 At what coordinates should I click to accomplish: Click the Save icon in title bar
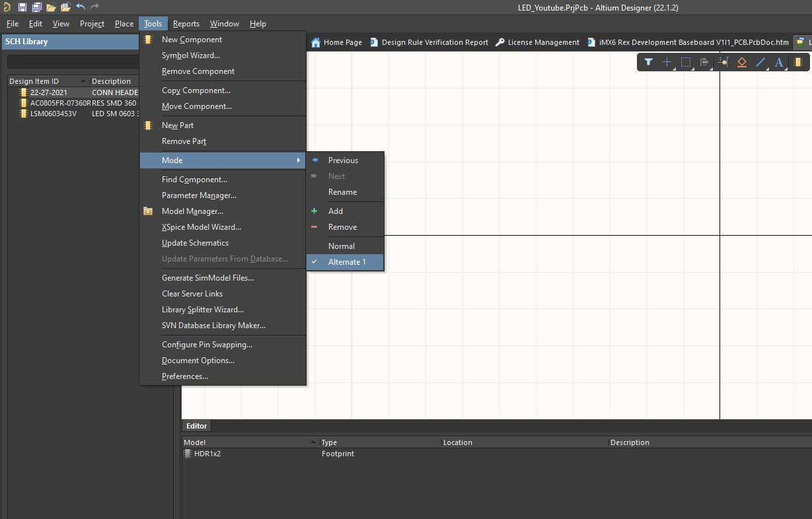[x=22, y=7]
